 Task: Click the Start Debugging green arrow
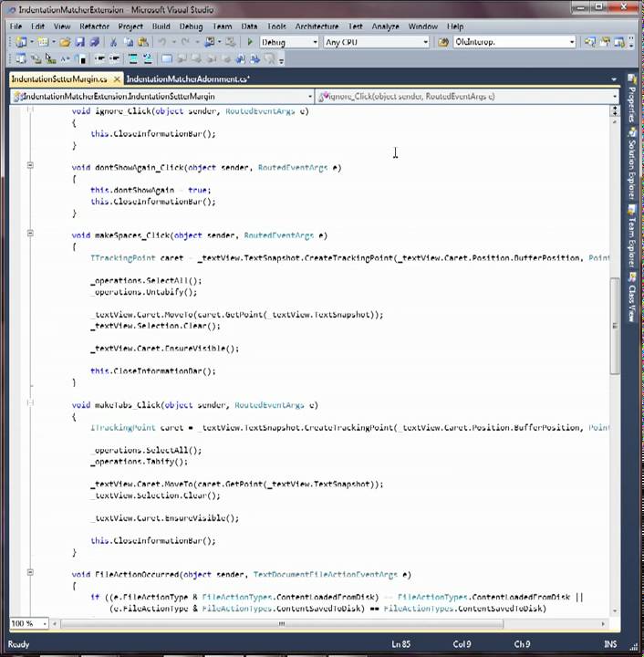[x=250, y=42]
